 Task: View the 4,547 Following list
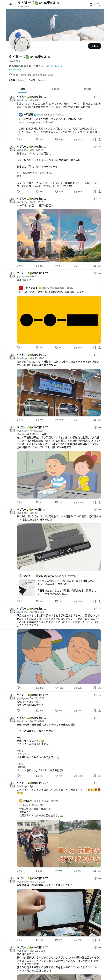coord(17,80)
